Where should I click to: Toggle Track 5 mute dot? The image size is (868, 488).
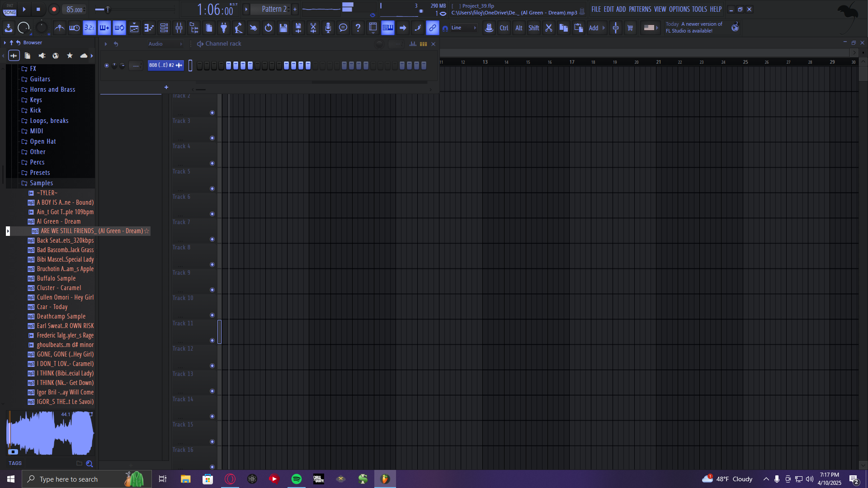tap(212, 189)
